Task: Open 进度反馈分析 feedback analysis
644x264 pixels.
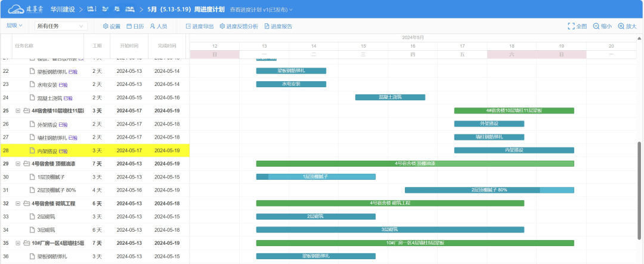Action: click(x=239, y=26)
